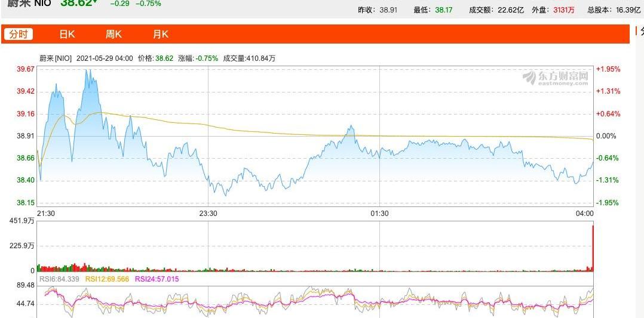The width and height of the screenshot is (644, 318).
Task: Click the +1.95% percentage axis label
Action: (608, 69)
